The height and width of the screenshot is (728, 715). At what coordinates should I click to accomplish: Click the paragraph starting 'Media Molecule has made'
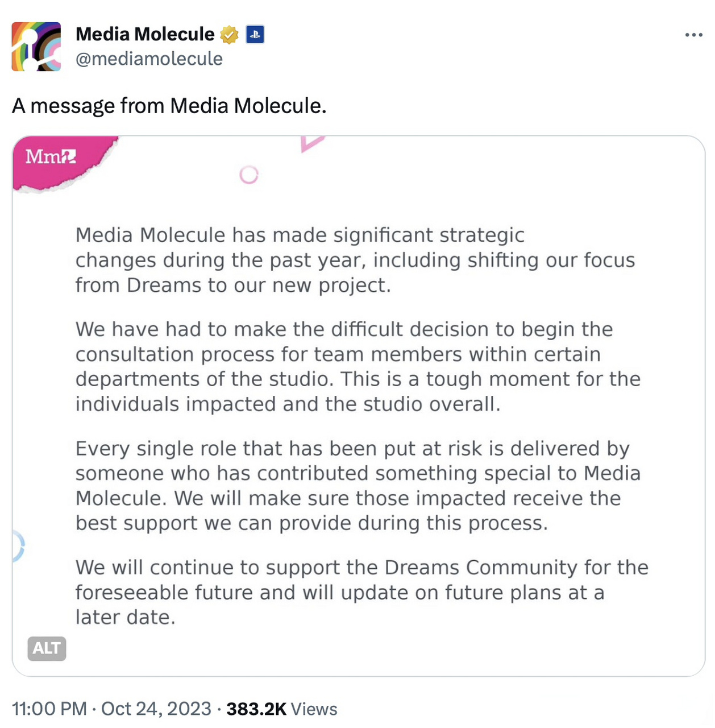coord(355,260)
